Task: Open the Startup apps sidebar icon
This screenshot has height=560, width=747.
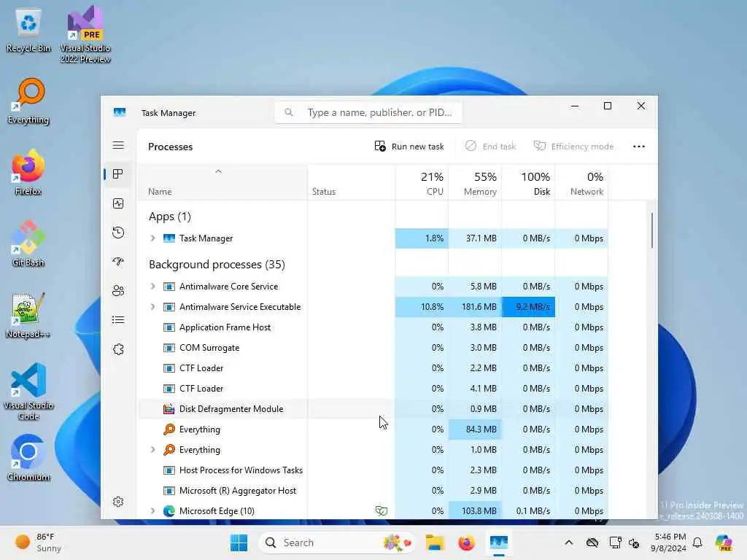Action: pyautogui.click(x=118, y=262)
